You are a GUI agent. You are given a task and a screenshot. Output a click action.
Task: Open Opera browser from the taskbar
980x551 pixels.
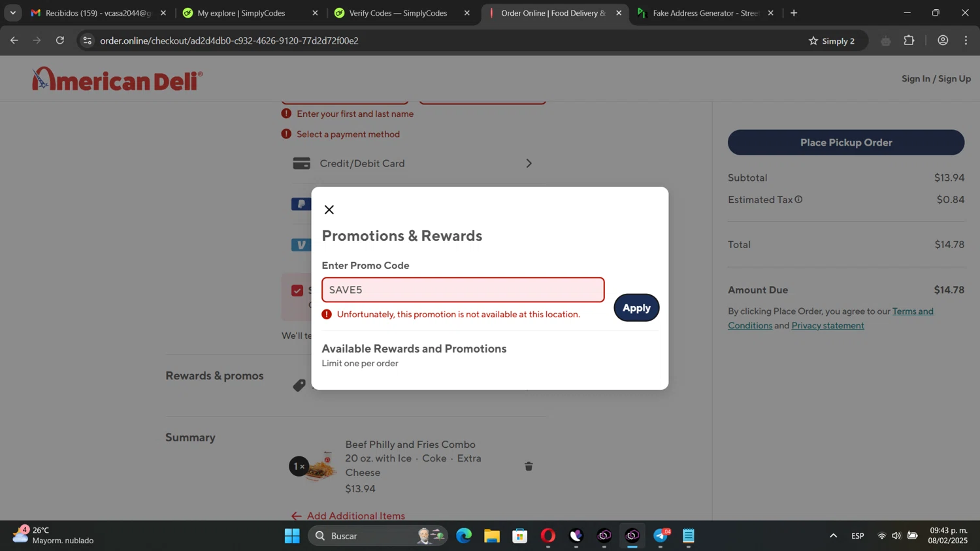(x=548, y=536)
